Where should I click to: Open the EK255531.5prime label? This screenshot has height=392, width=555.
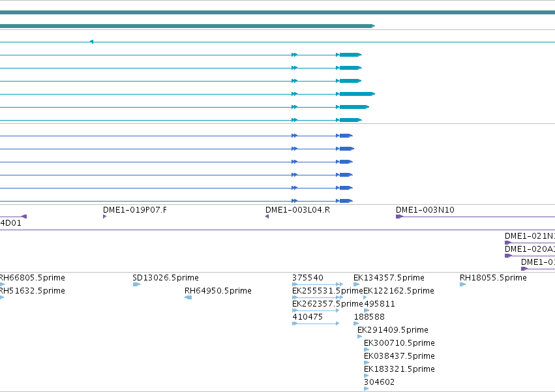[x=327, y=291]
